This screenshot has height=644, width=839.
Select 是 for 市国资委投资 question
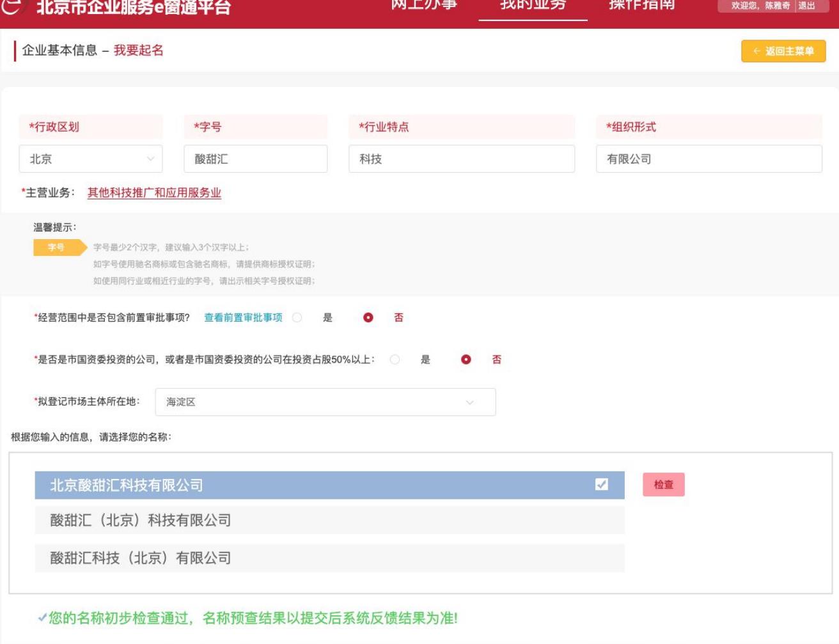(x=395, y=360)
